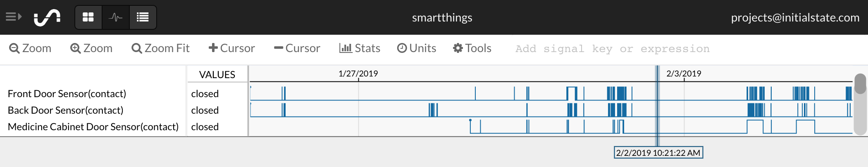Select the Front Door Sensor signal
This screenshot has height=167, width=868.
pos(67,94)
